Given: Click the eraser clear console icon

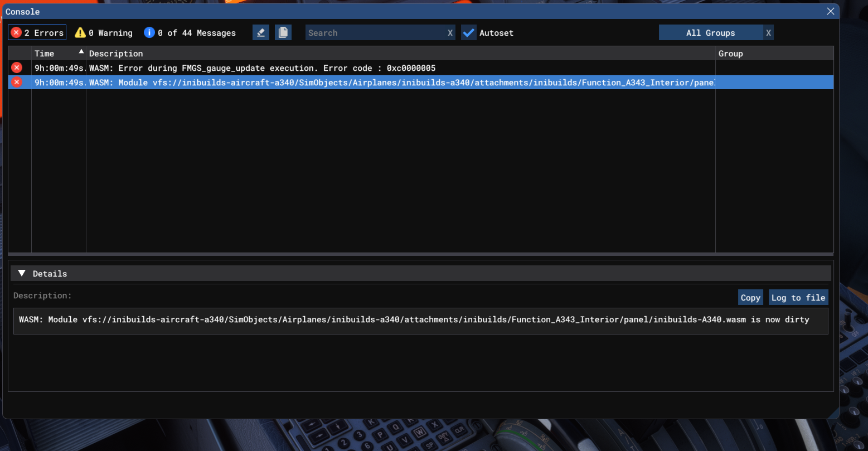Looking at the screenshot, I should point(261,33).
